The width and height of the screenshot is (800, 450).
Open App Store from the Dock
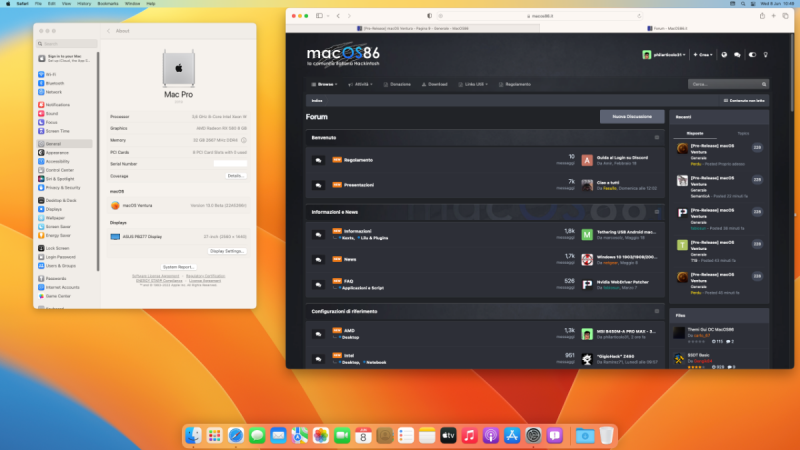point(512,435)
